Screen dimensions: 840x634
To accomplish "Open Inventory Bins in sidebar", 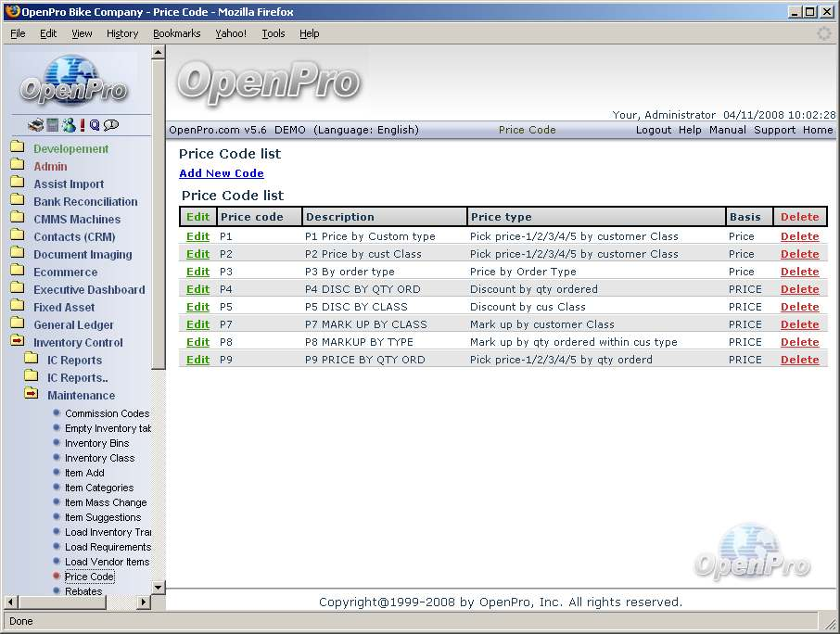I will (96, 443).
